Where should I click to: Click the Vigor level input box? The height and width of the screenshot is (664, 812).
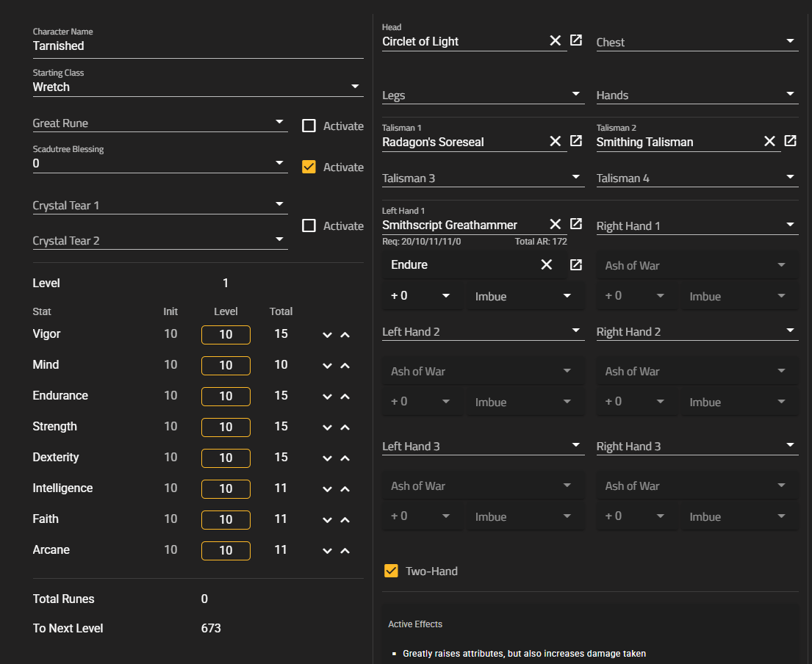[226, 334]
